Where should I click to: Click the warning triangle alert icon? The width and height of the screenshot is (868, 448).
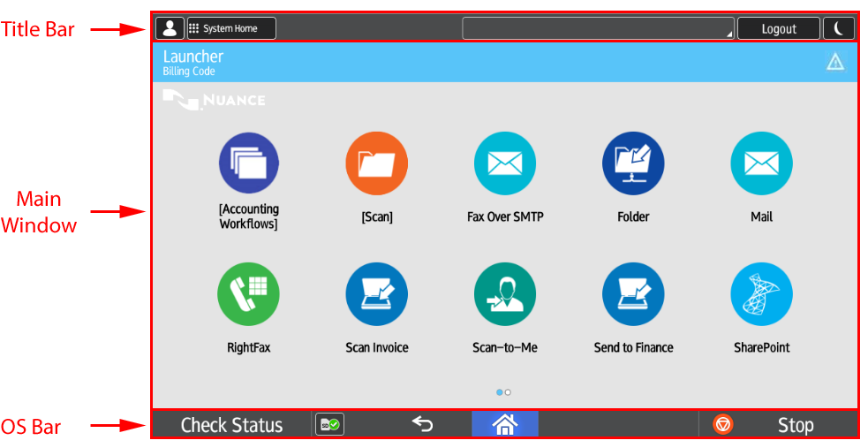834,62
